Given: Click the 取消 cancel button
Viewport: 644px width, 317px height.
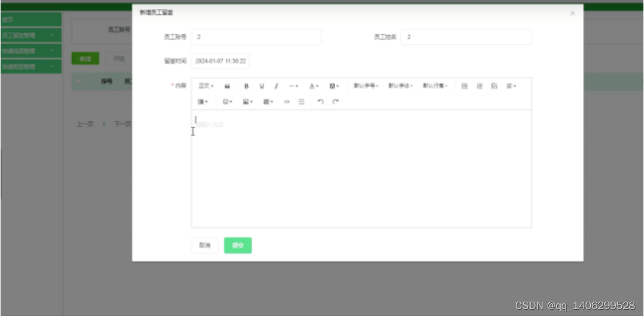Looking at the screenshot, I should coord(205,246).
